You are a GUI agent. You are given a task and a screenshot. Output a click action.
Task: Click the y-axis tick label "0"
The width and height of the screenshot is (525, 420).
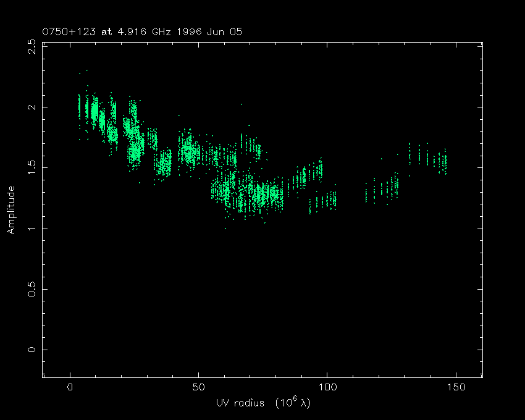point(31,350)
